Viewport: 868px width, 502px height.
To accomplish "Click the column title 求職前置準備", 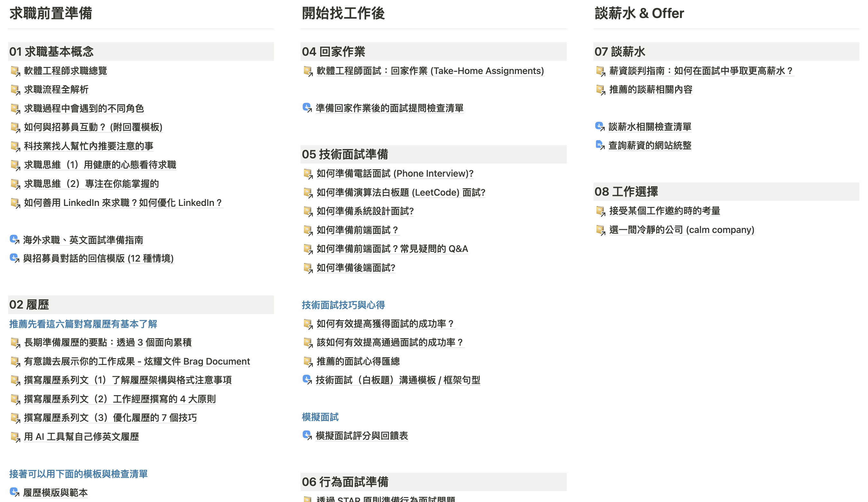I will click(x=51, y=14).
